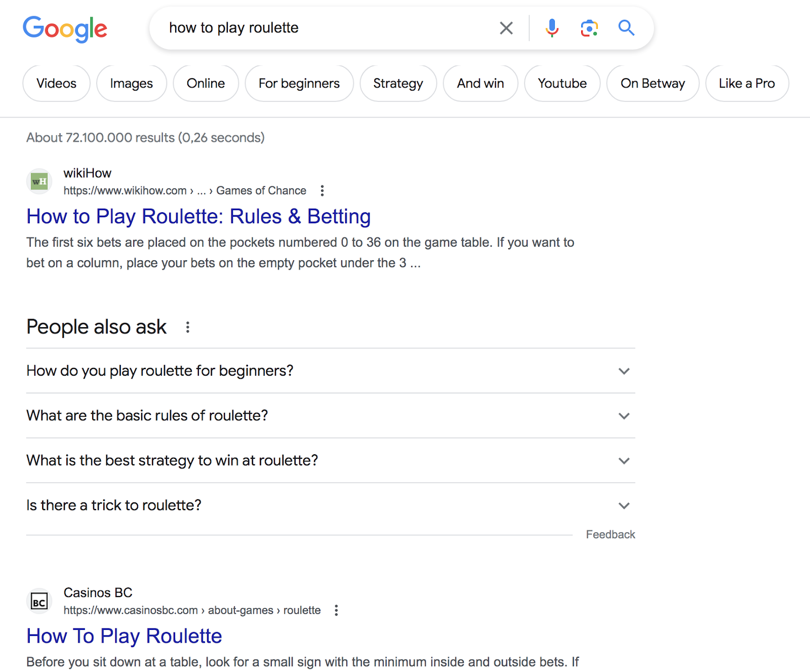810x672 pixels.
Task: Open the wikiHow 'How to Play Roulette' result
Action: (198, 216)
